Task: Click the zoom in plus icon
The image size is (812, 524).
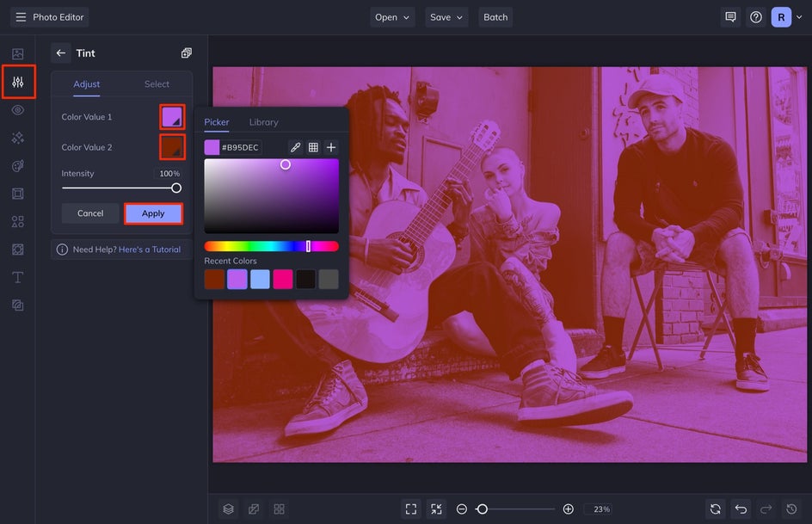Action: point(568,509)
